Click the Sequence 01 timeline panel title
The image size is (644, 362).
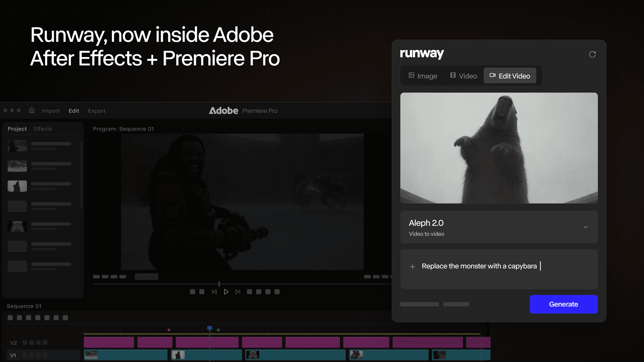pos(24,306)
